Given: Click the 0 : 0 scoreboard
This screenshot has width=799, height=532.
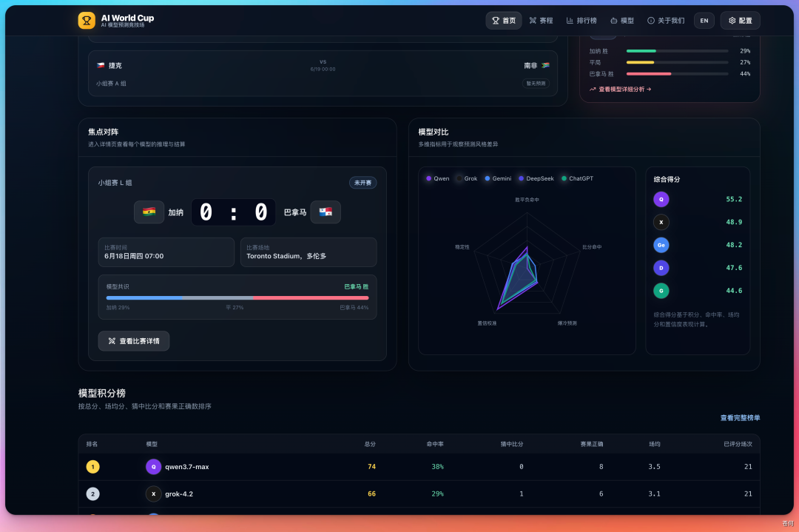Looking at the screenshot, I should 233,212.
